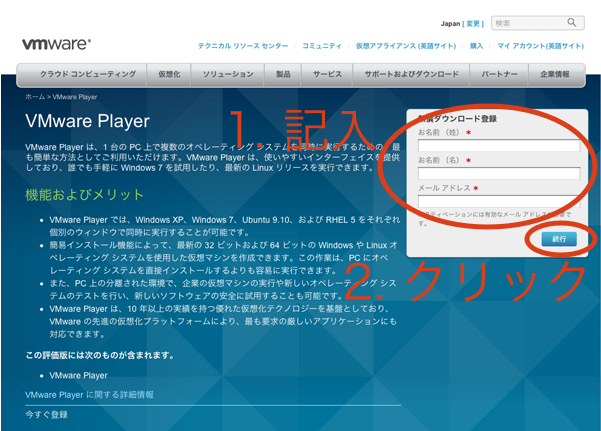Image resolution: width=601 pixels, height=431 pixels.
Task: Open VMware Player に関する詳細情報 link
Action: [89, 395]
